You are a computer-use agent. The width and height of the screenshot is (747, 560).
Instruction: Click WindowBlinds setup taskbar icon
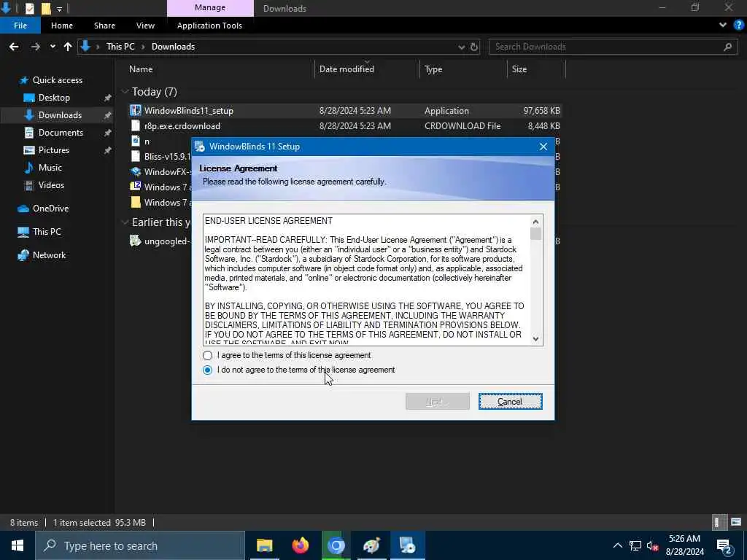407,545
